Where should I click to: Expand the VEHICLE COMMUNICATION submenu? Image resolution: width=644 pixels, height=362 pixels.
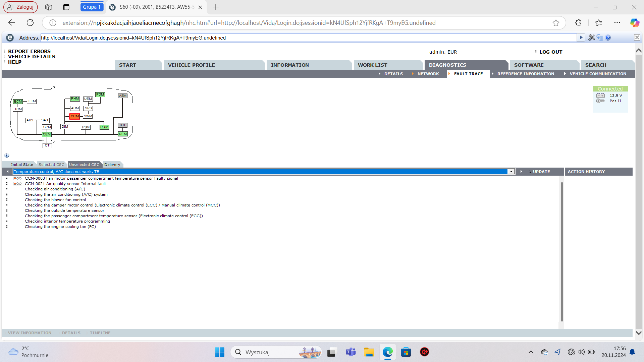pyautogui.click(x=597, y=74)
